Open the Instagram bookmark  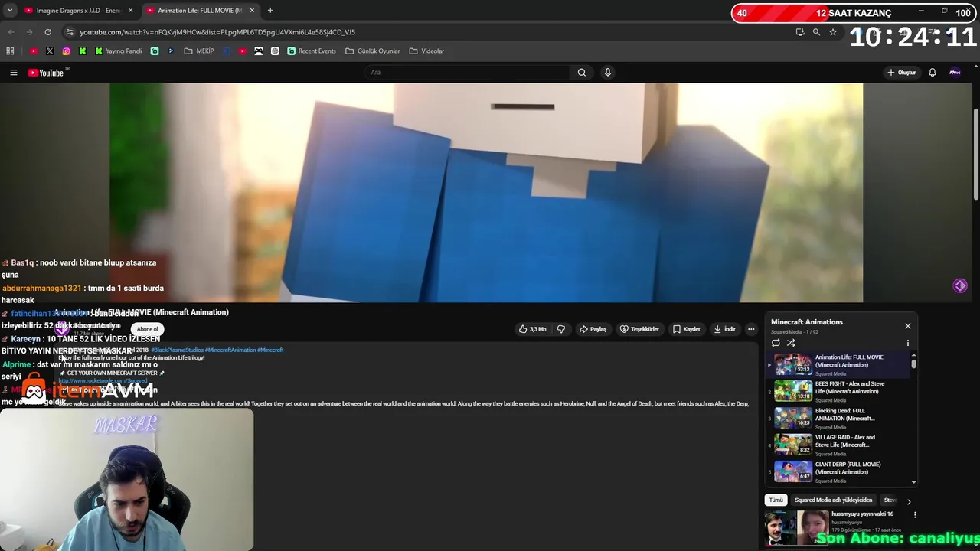(x=67, y=51)
